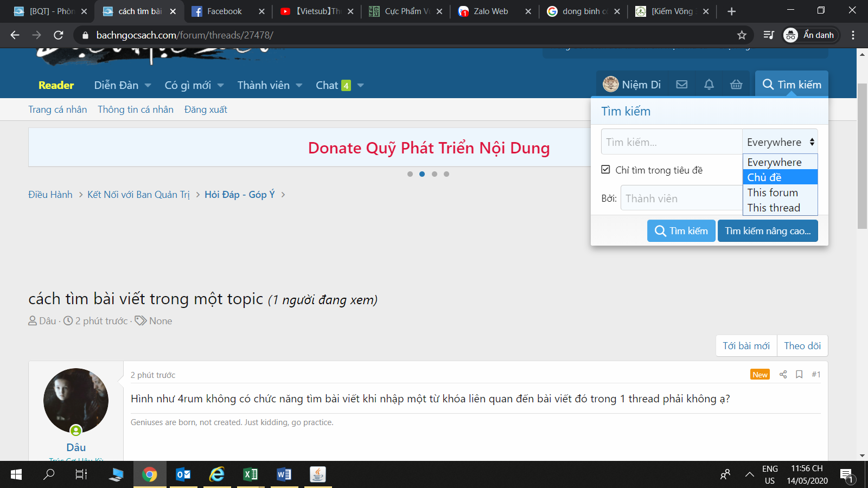The height and width of the screenshot is (488, 868).
Task: Open the shopping basket icon
Action: coord(736,85)
